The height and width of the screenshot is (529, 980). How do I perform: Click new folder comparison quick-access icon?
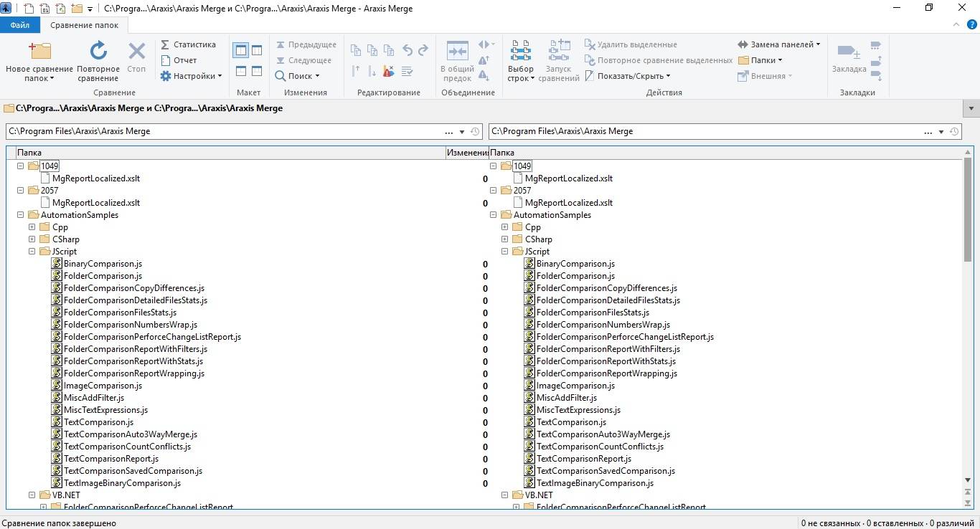point(77,9)
